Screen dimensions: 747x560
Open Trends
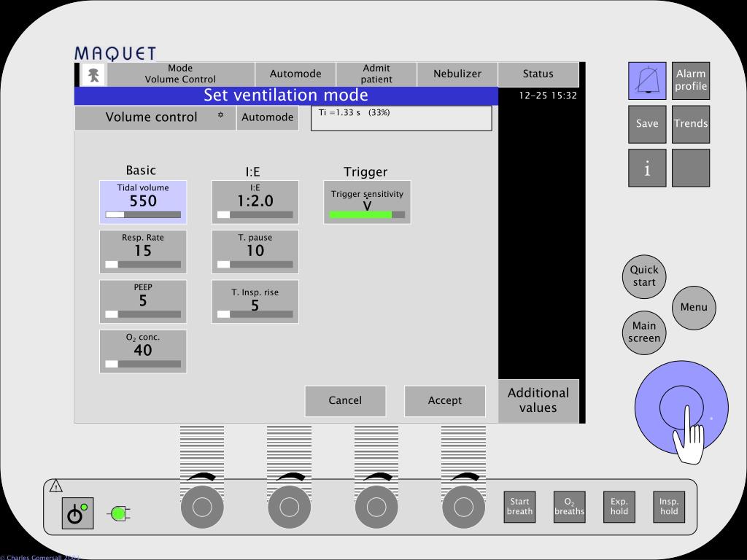(691, 124)
